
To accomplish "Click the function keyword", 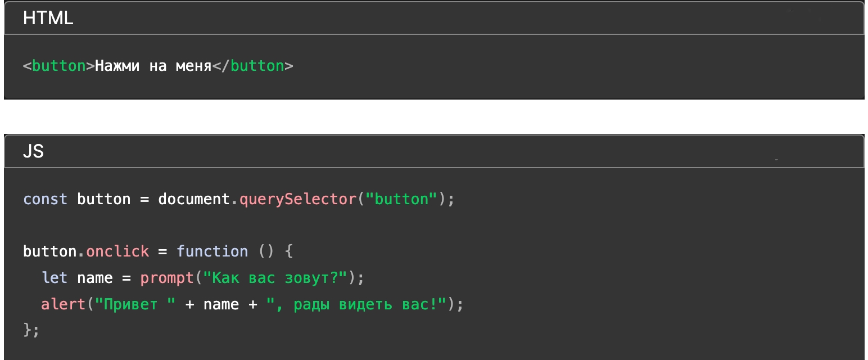I will 212,251.
